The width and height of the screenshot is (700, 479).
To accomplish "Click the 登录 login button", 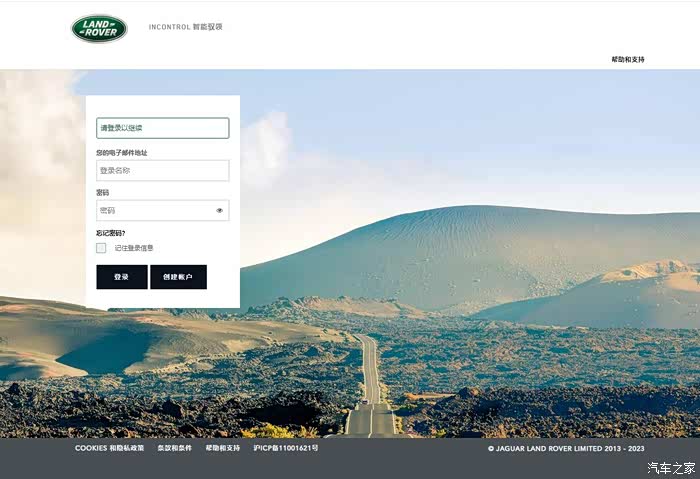I will (x=122, y=277).
